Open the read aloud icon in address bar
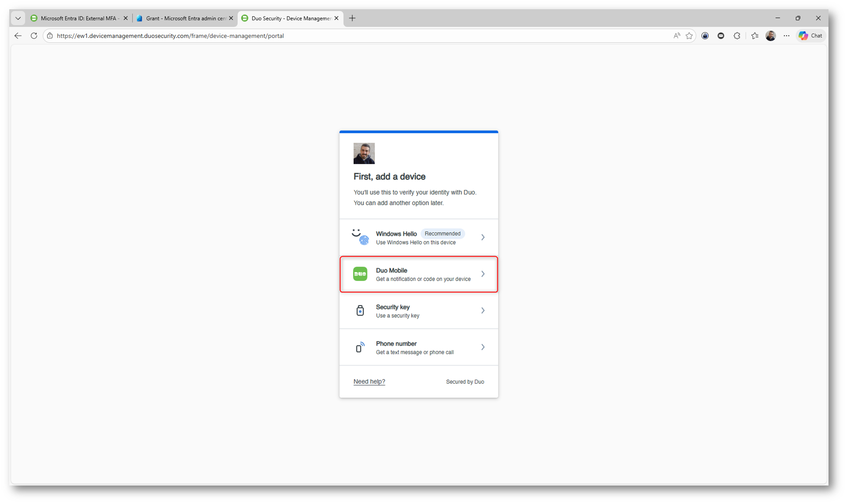The width and height of the screenshot is (847, 504). pyautogui.click(x=676, y=36)
